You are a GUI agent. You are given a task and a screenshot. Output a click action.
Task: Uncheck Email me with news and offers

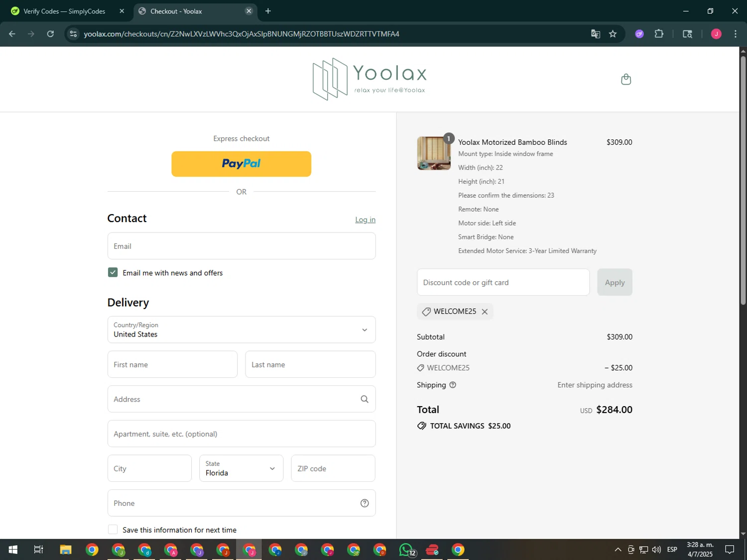click(113, 272)
